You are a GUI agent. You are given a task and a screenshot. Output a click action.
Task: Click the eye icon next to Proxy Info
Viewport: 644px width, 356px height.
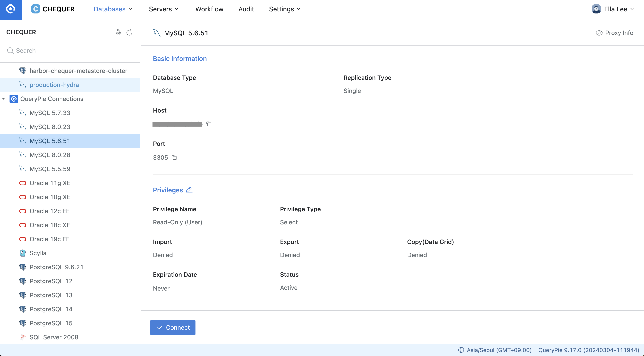click(x=599, y=33)
